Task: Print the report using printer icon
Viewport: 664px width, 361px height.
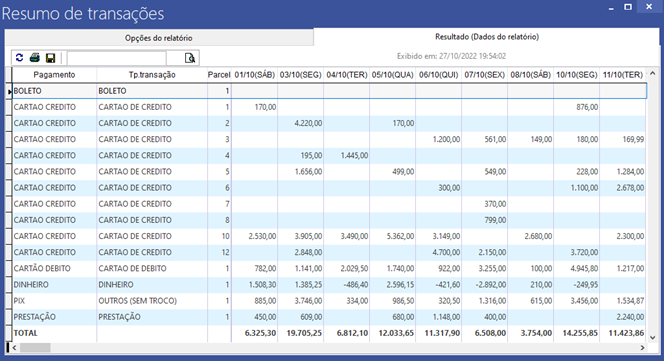Action: [x=35, y=58]
